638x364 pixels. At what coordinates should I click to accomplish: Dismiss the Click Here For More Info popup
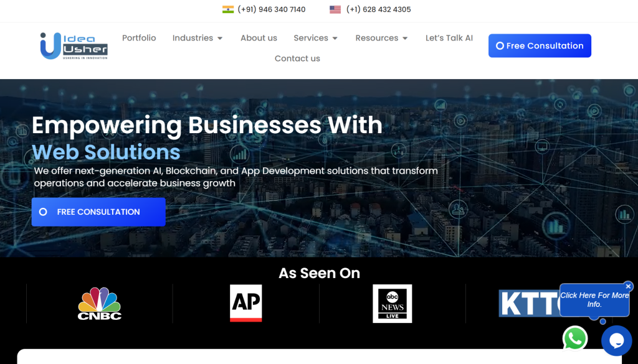(x=628, y=286)
